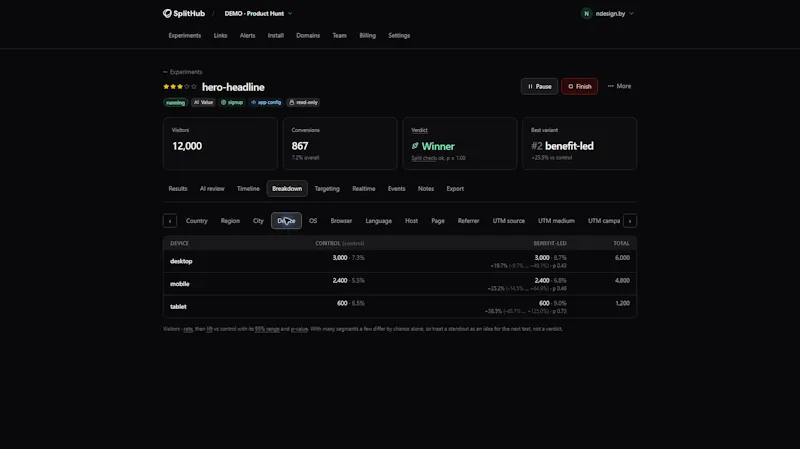This screenshot has width=800, height=449.
Task: Click the 'p-value' footnote link
Action: (299, 329)
